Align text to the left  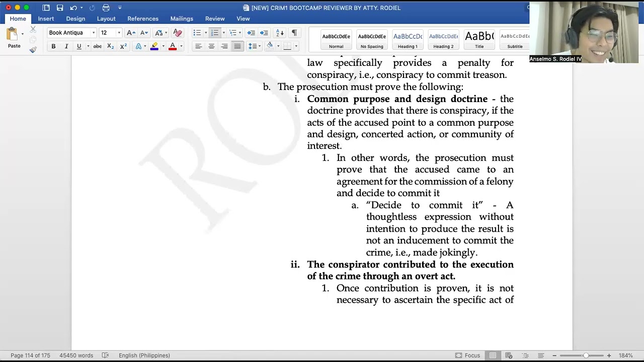pos(198,46)
